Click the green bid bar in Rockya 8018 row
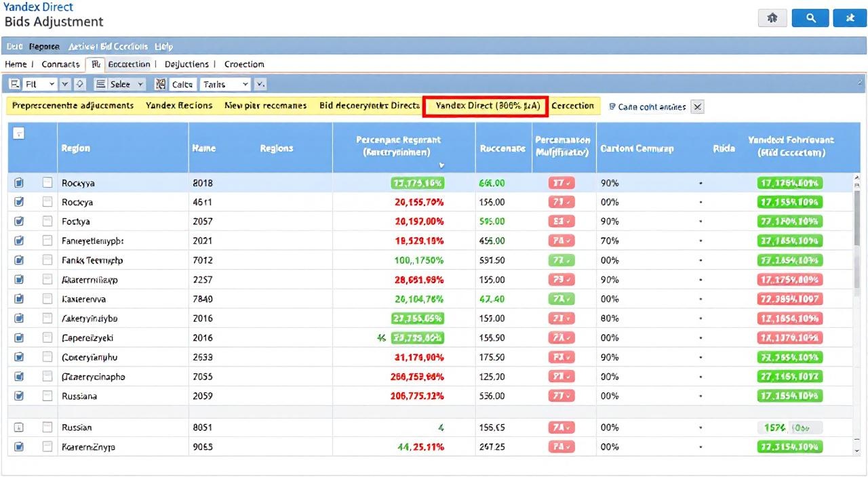The width and height of the screenshot is (868, 477). 789,183
